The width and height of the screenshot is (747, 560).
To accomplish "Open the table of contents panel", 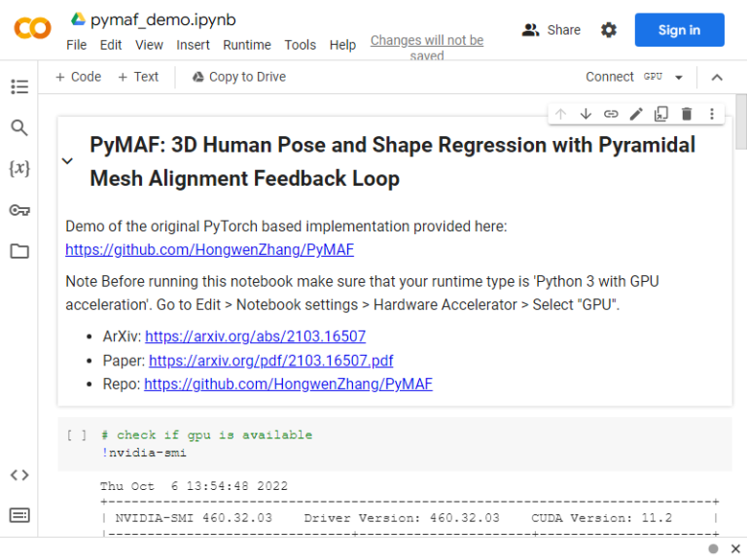I will pyautogui.click(x=19, y=87).
